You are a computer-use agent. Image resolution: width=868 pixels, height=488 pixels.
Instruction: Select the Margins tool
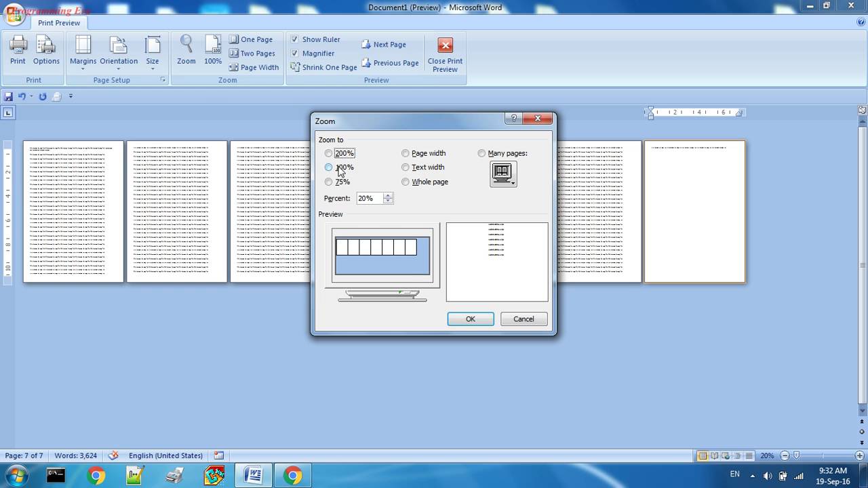tap(83, 51)
